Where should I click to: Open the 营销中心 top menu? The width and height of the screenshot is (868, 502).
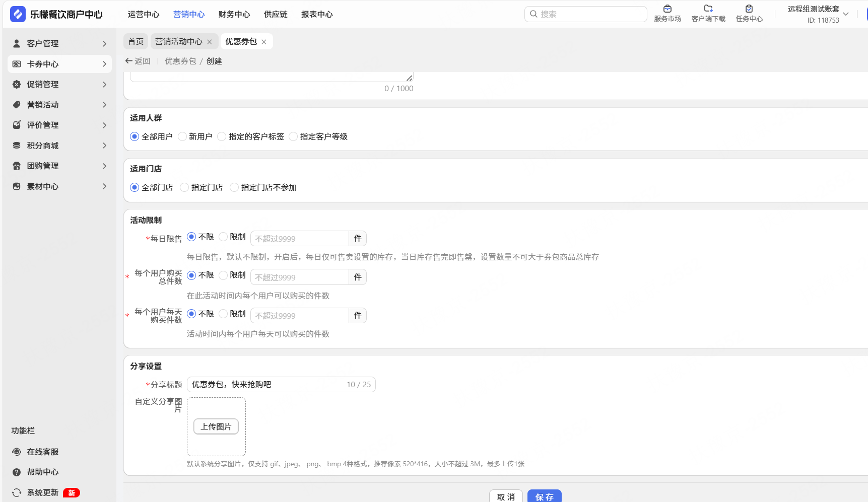click(189, 14)
